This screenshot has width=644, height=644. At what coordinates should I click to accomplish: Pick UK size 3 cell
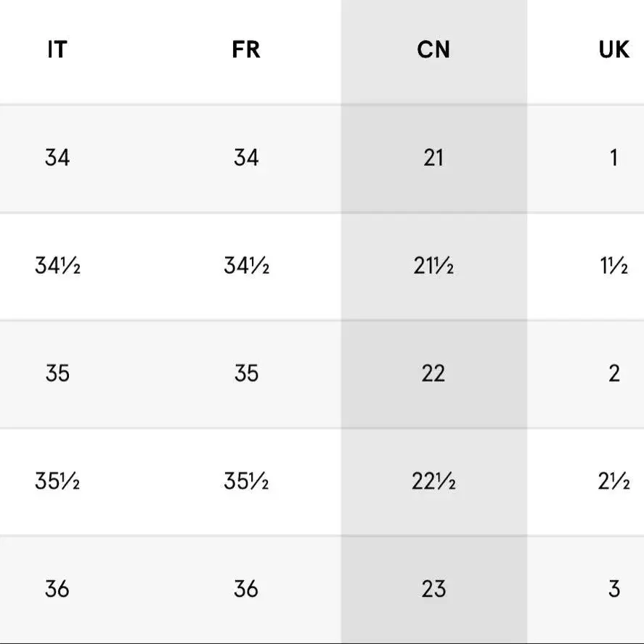[614, 589]
